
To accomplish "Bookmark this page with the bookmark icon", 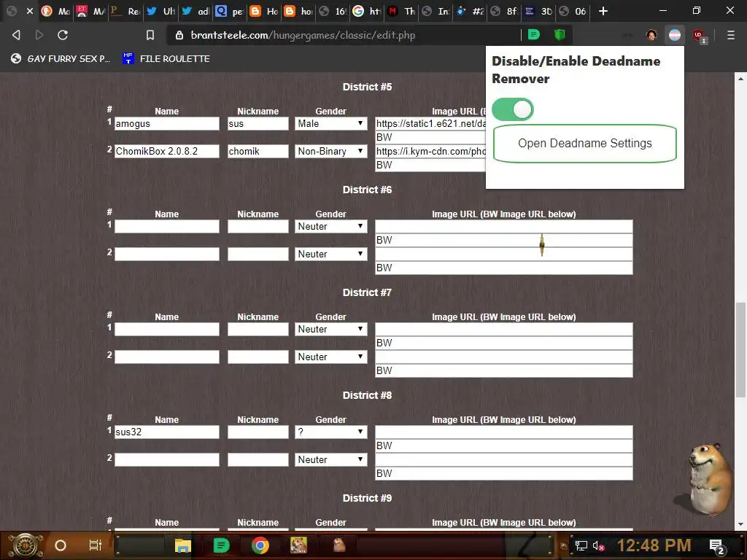I will (150, 35).
